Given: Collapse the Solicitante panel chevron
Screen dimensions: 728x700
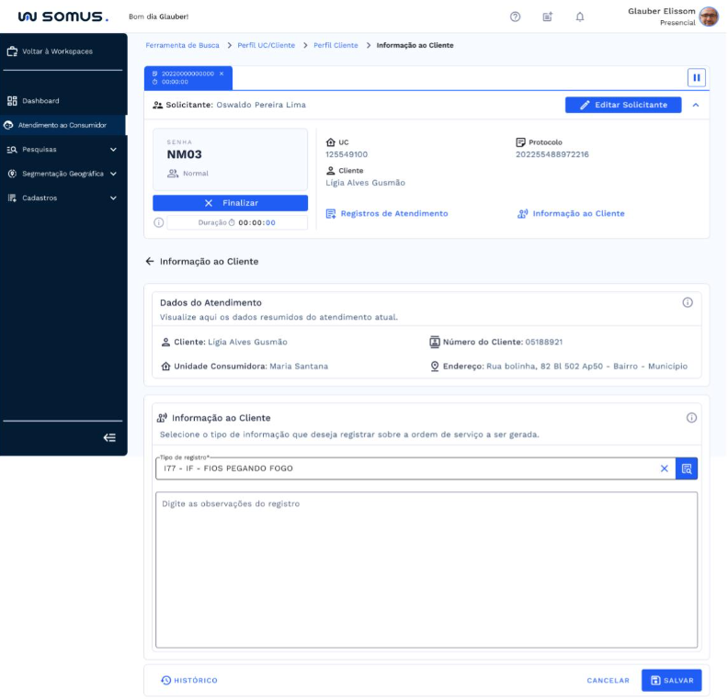Looking at the screenshot, I should [696, 105].
